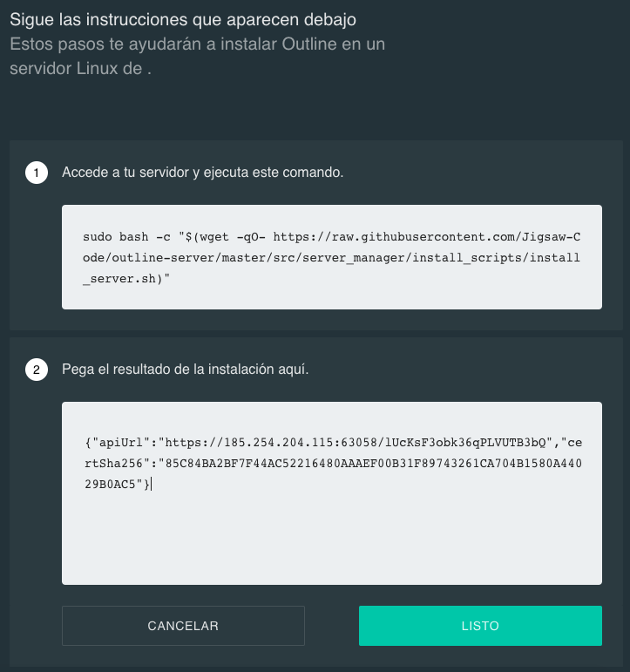This screenshot has height=672, width=630.
Task: Click the install command code box
Action: click(x=332, y=257)
